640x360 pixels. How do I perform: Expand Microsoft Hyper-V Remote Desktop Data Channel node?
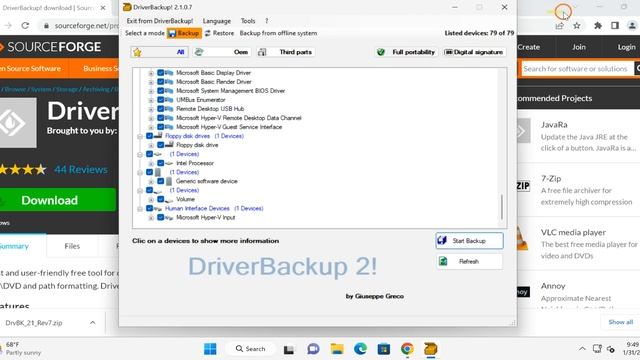point(151,118)
